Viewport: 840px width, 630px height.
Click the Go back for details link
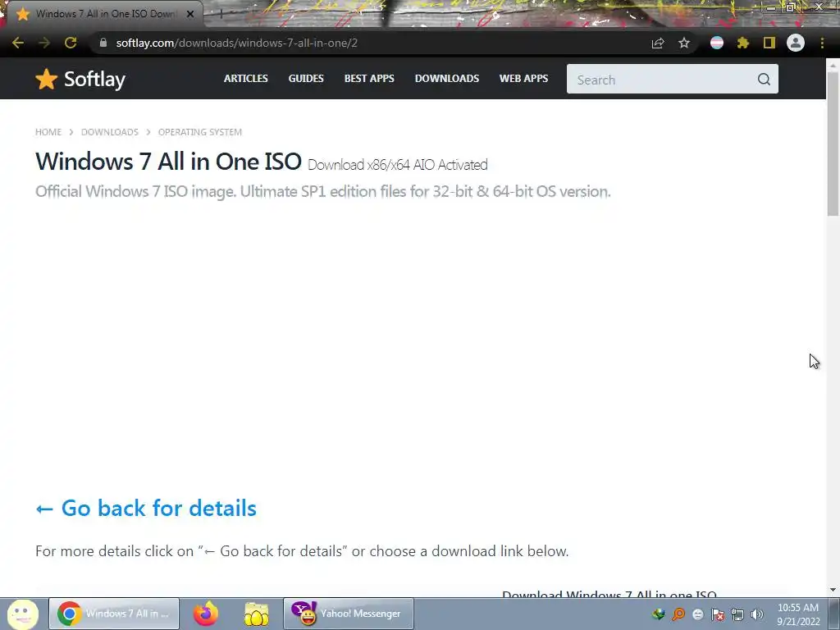(x=146, y=508)
